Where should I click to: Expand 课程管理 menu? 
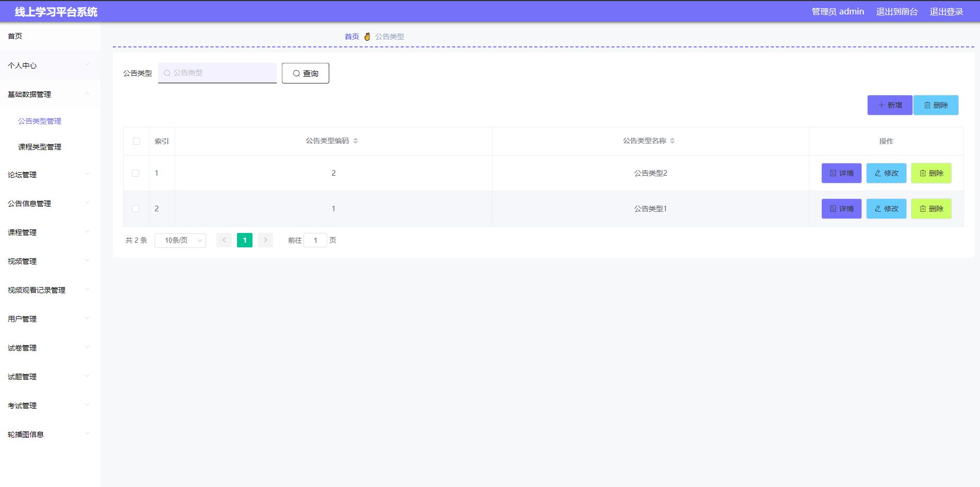50,232
